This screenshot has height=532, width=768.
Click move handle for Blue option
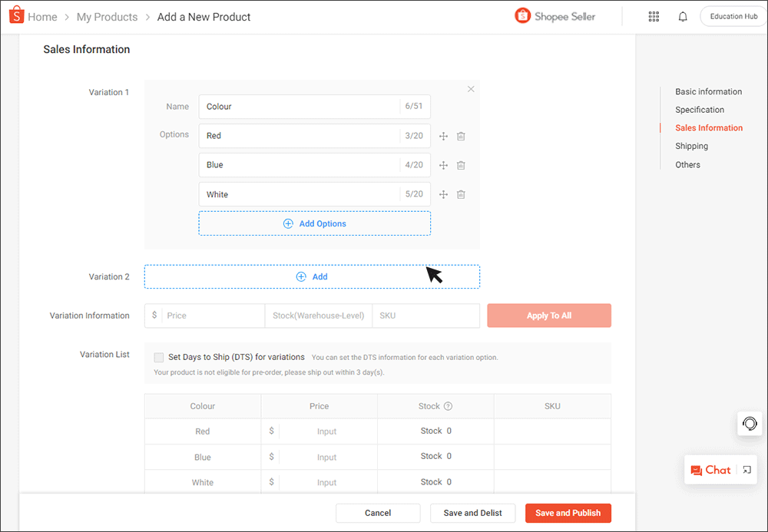(443, 165)
